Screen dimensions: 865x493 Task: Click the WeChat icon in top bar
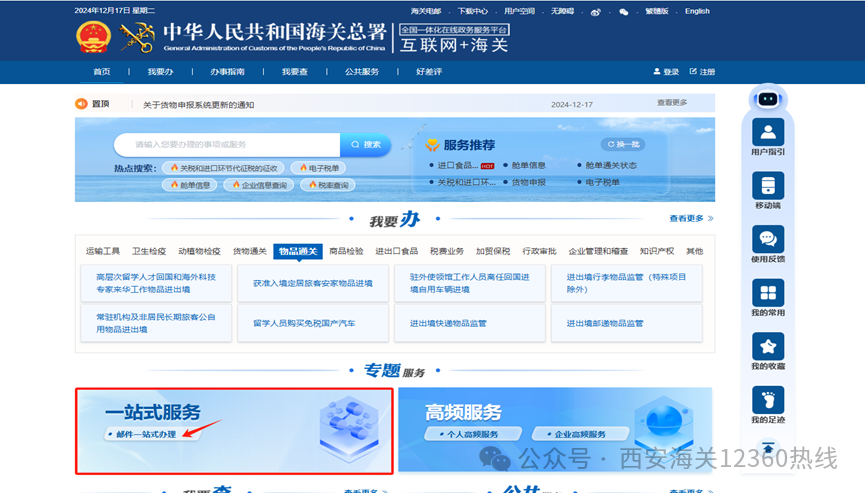(623, 12)
